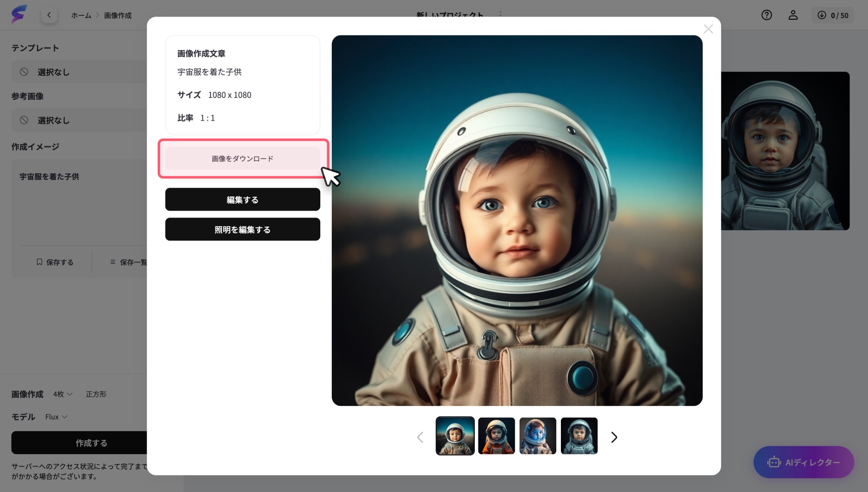Viewport: 868px width, 492px height.
Task: Select the 正方形 aspect option
Action: 96,394
